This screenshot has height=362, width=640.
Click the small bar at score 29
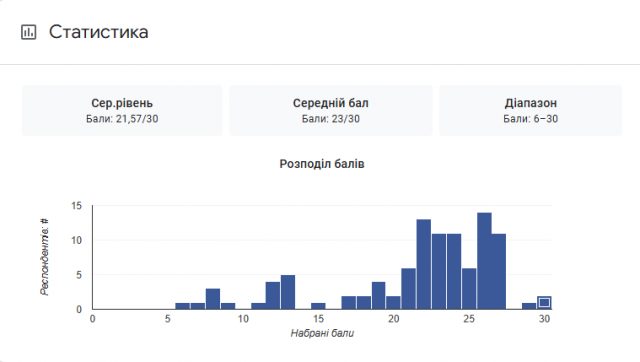tap(529, 306)
